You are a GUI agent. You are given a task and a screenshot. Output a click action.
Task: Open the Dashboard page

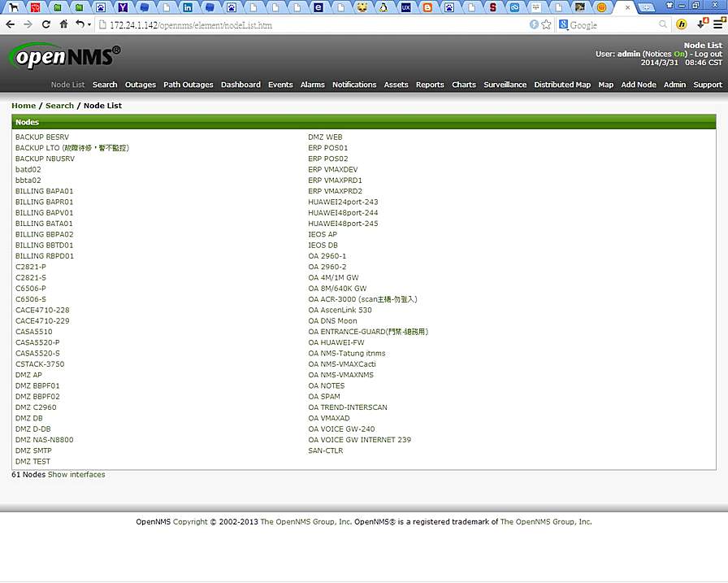pos(240,85)
